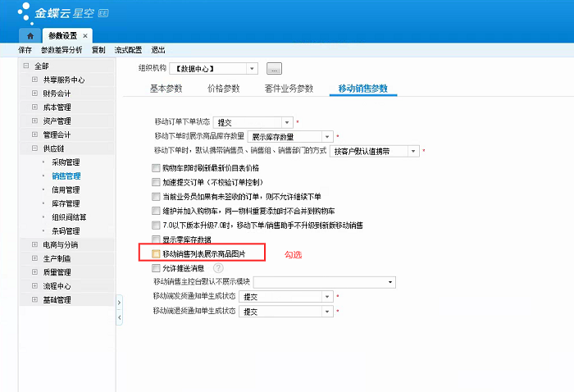Expand the 管理会计 node
Viewport: 574px width, 392px height.
click(34, 134)
